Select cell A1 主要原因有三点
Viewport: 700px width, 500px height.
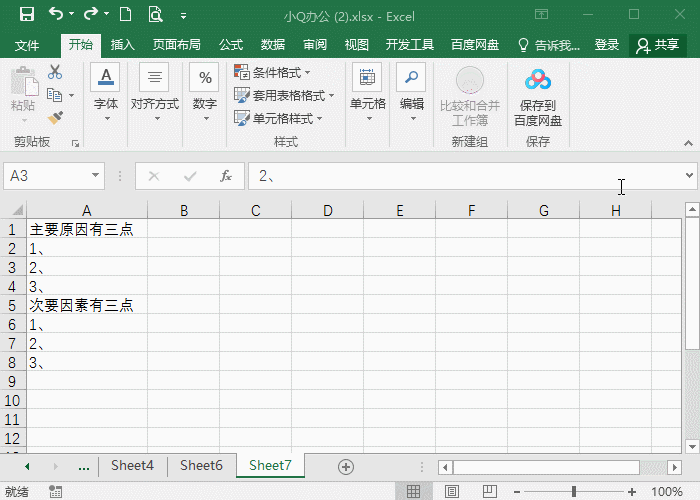[87, 229]
